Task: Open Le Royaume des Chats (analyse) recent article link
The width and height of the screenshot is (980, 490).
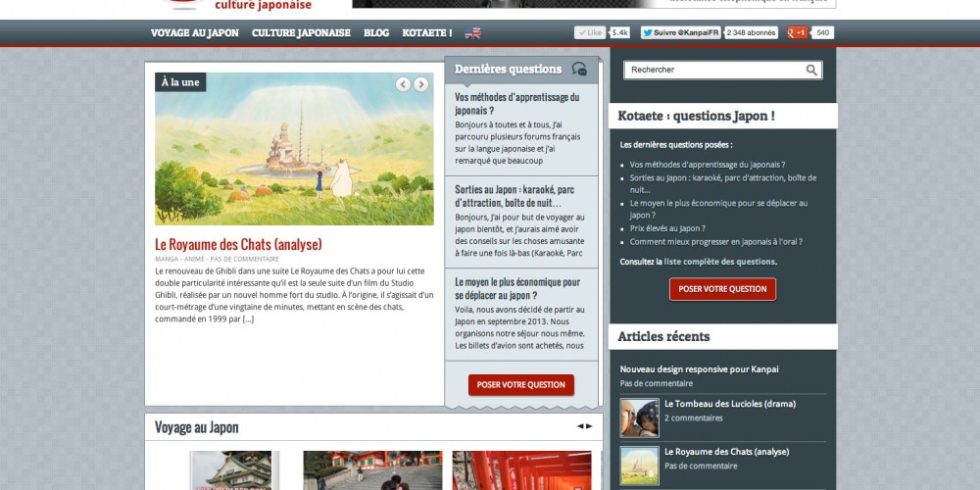Action: point(727,451)
